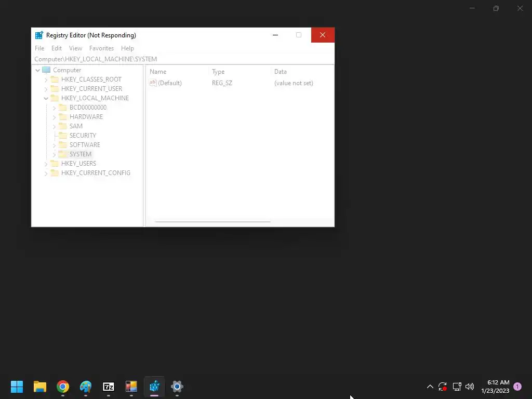Image resolution: width=532 pixels, height=399 pixels.
Task: Expand HKEY_USERS chevron
Action: coord(46,164)
